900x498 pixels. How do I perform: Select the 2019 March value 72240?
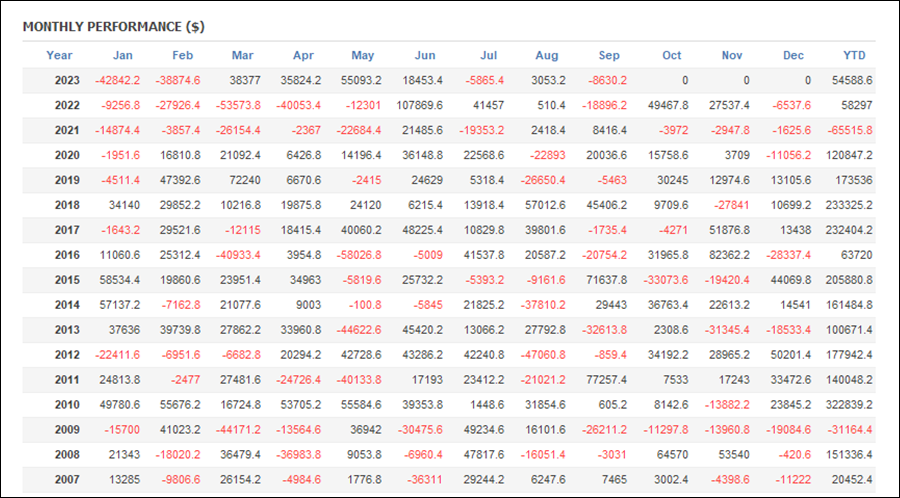pyautogui.click(x=245, y=180)
